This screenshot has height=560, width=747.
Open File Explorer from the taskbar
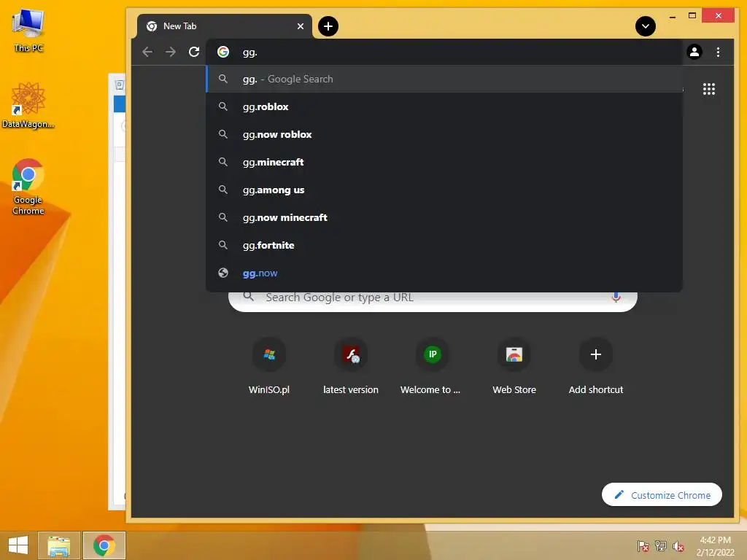coord(58,545)
